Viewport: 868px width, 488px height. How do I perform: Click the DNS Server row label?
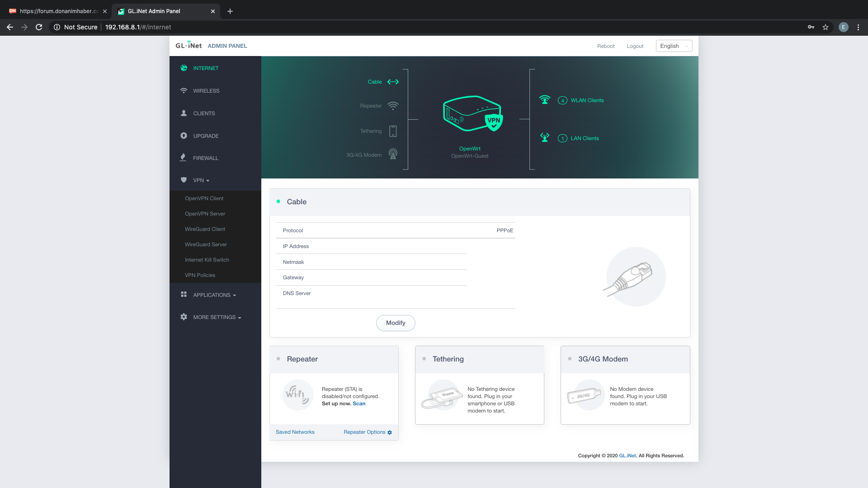coord(297,293)
